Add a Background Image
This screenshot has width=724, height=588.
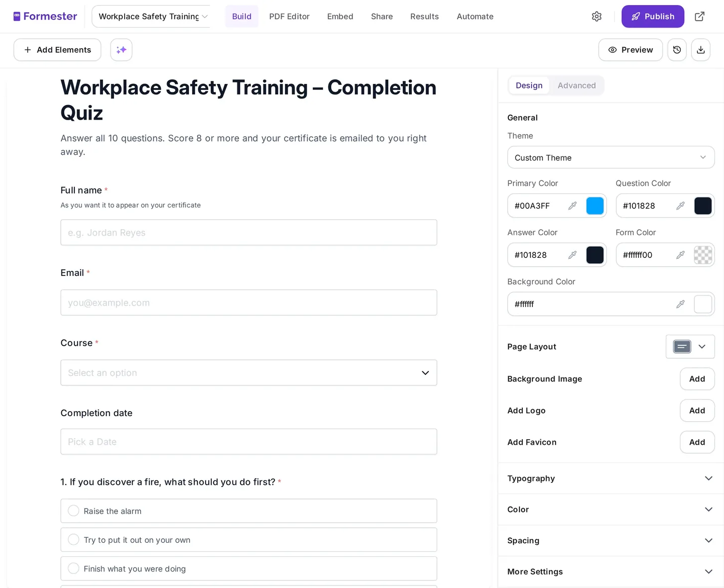pyautogui.click(x=697, y=379)
